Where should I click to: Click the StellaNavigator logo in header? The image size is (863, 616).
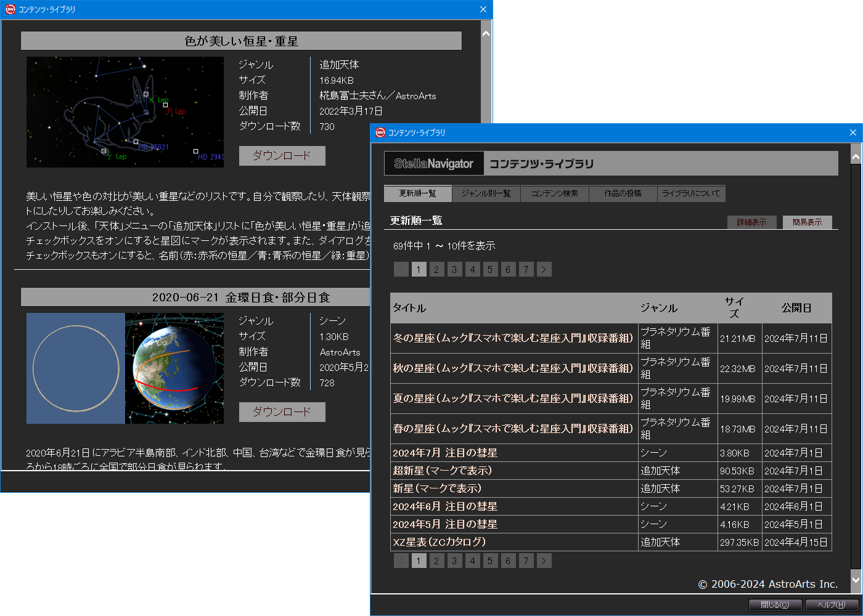click(434, 164)
